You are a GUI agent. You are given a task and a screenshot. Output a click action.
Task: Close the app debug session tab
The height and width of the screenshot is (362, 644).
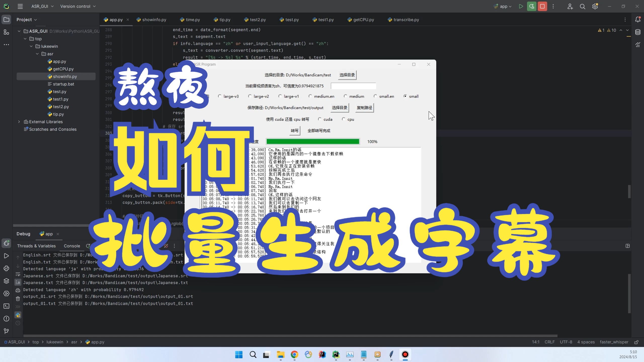(x=58, y=234)
